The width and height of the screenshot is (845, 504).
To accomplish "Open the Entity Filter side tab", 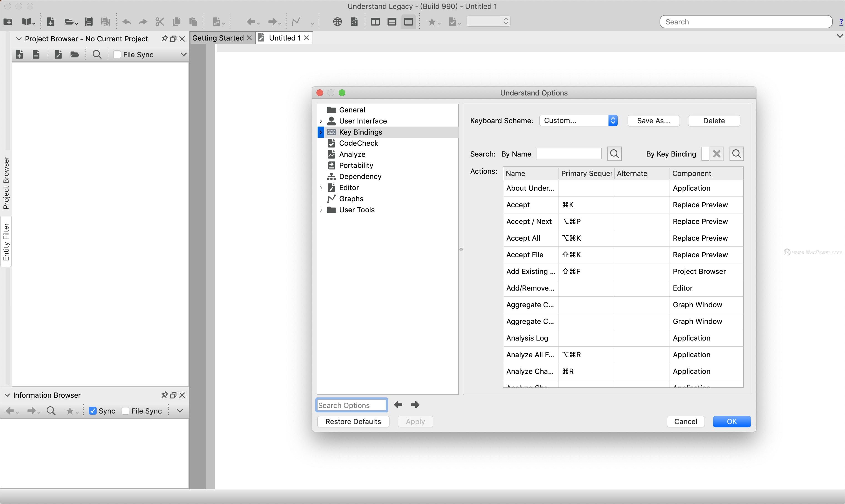I will coord(6,242).
